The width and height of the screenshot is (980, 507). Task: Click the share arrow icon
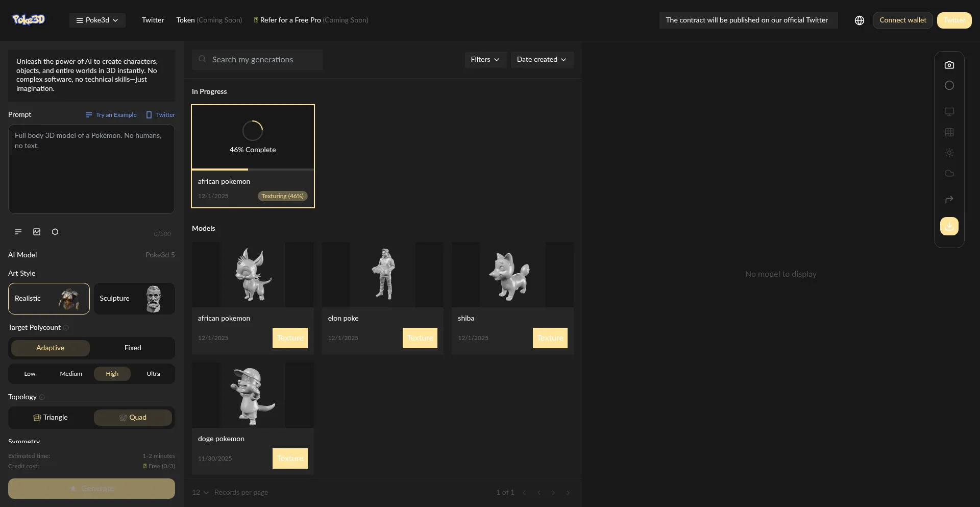point(949,200)
